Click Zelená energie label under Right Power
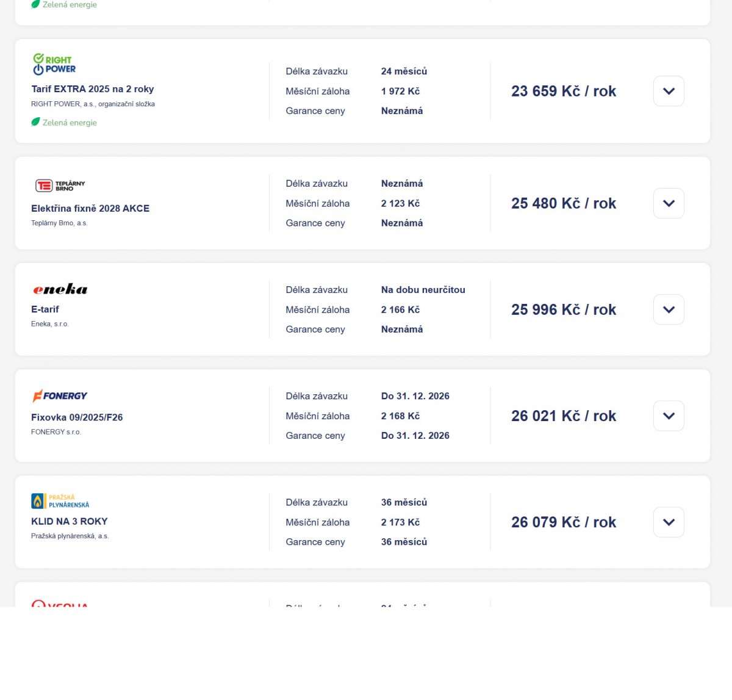This screenshot has height=700, width=732. click(70, 123)
